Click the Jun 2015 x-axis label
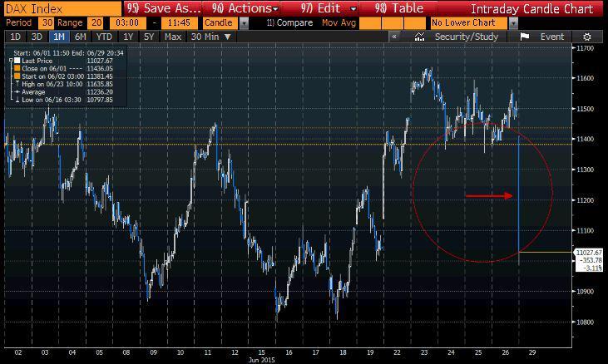Viewport: 608px width, 364px height. [262, 360]
